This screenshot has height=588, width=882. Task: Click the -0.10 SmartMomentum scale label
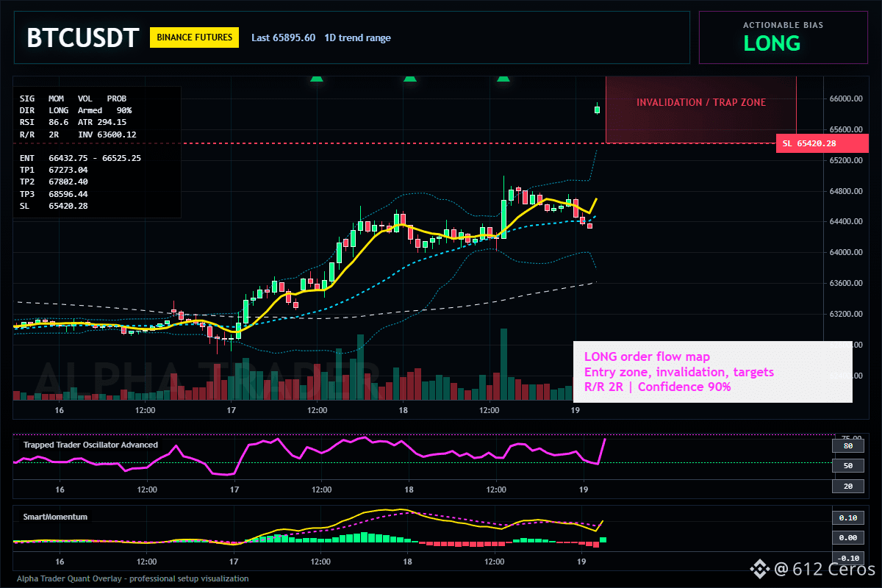coord(847,558)
